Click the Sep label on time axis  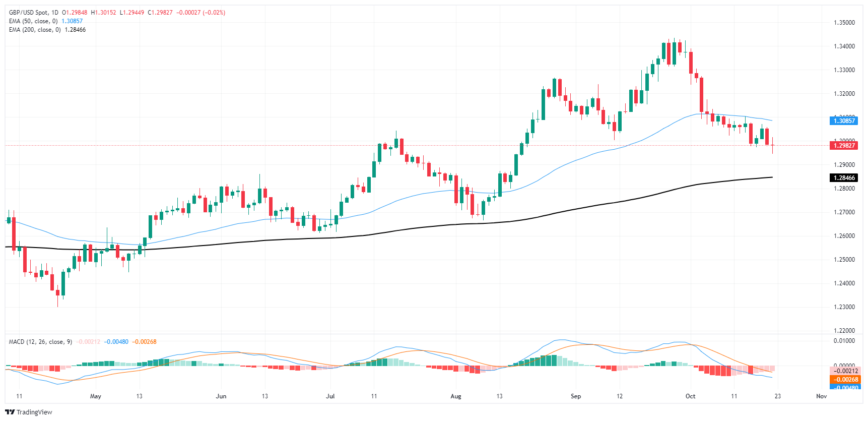click(575, 396)
